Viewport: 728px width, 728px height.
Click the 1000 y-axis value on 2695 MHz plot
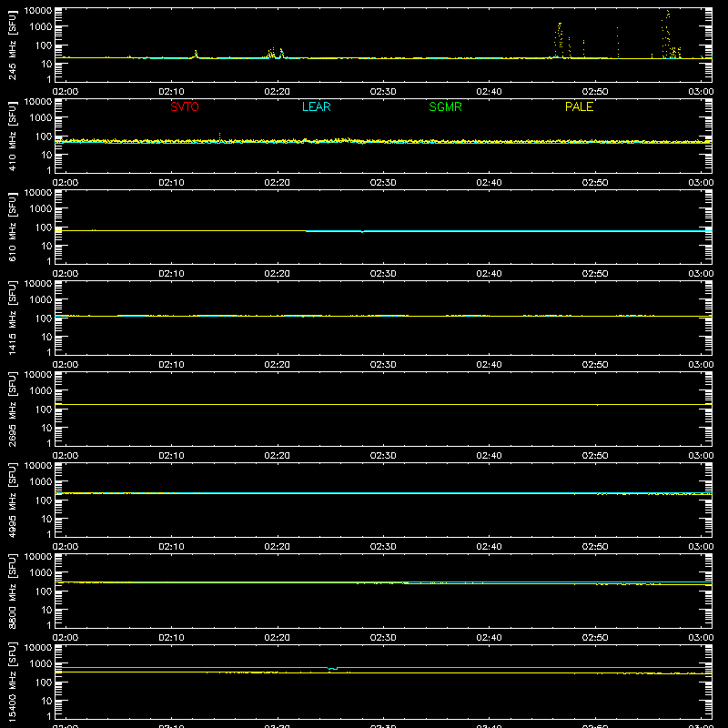(41, 391)
